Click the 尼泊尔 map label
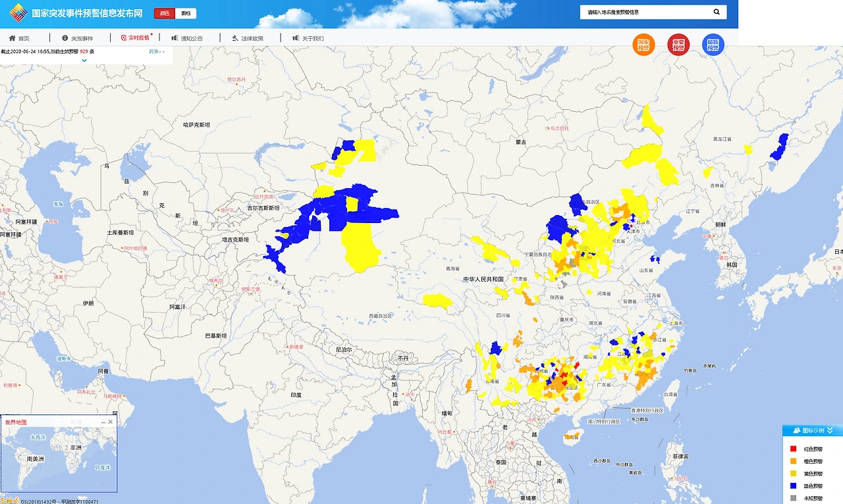The image size is (843, 504). (x=343, y=349)
